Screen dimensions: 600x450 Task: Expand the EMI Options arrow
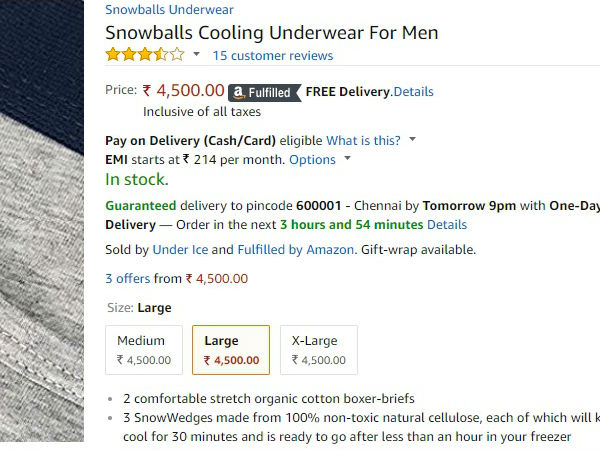coord(347,159)
